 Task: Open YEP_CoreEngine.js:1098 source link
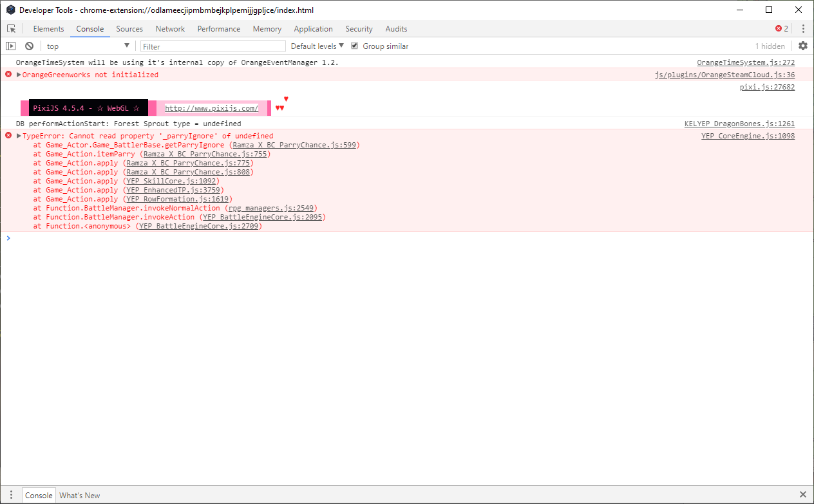tap(748, 136)
